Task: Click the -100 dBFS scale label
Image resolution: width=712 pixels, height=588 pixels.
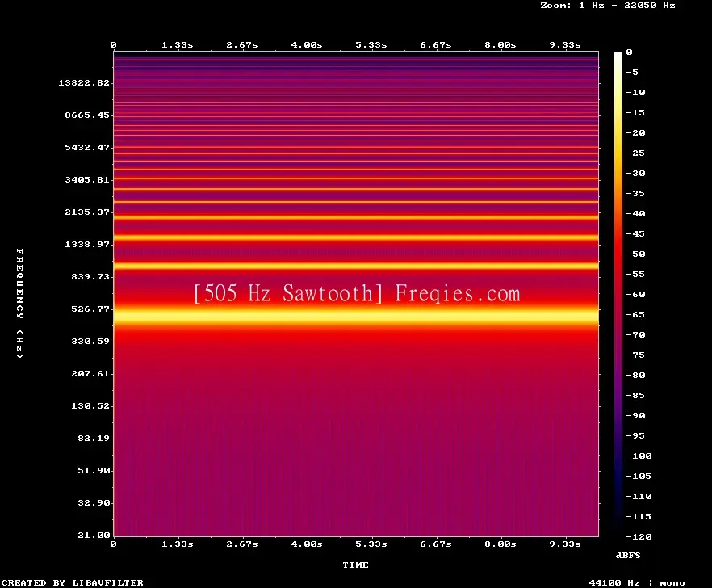Action: (639, 456)
